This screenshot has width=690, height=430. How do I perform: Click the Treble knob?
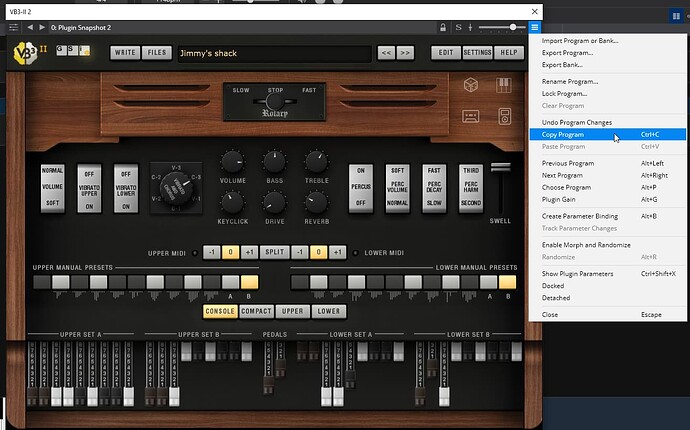coord(316,162)
